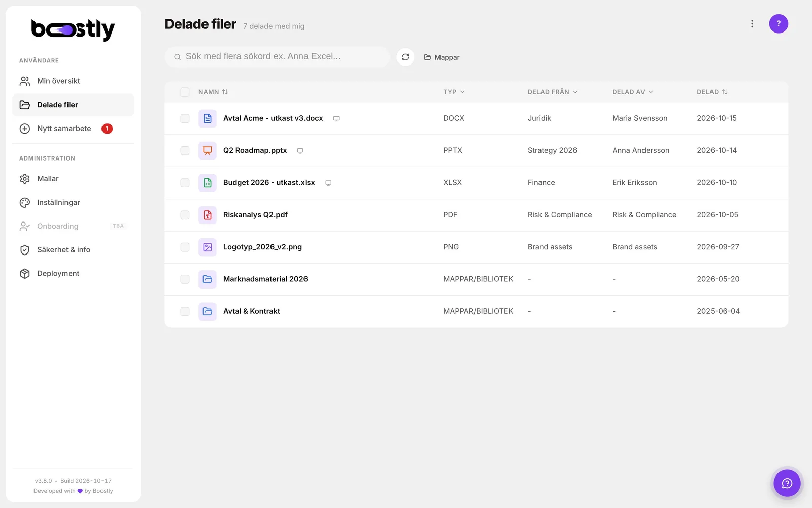The image size is (812, 508).
Task: Expand the DELAD FRÅN filter dropdown
Action: tap(552, 92)
